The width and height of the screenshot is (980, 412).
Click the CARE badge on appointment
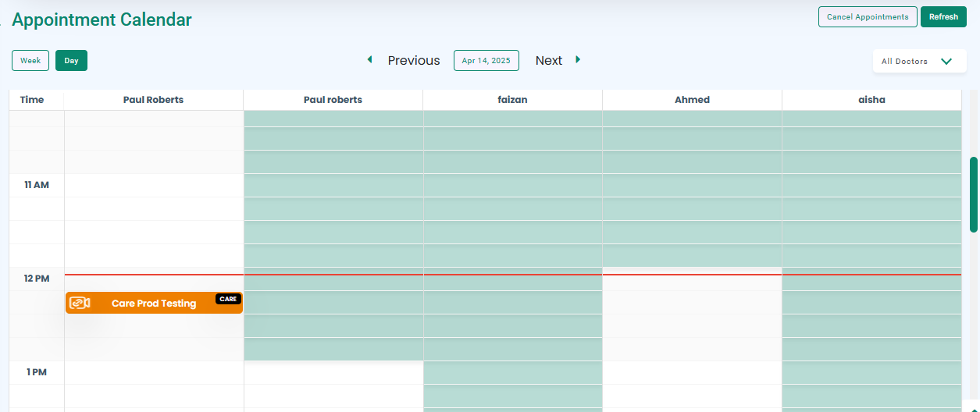pos(228,299)
